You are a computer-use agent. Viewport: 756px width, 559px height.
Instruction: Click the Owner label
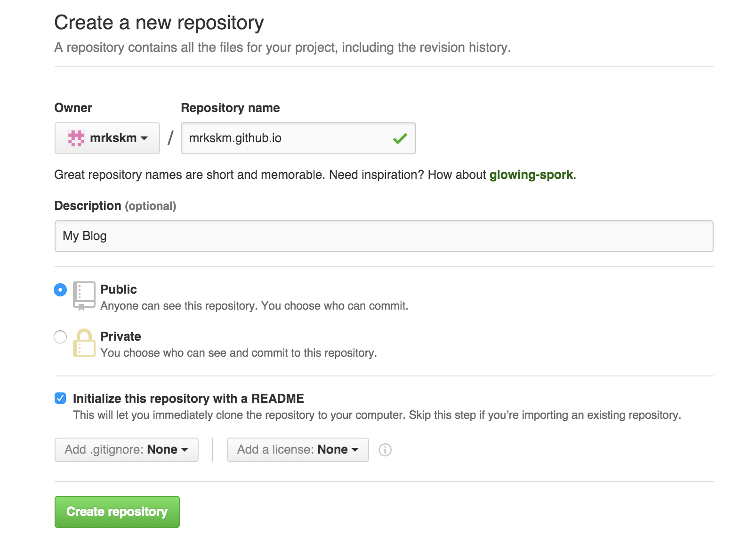coord(73,108)
